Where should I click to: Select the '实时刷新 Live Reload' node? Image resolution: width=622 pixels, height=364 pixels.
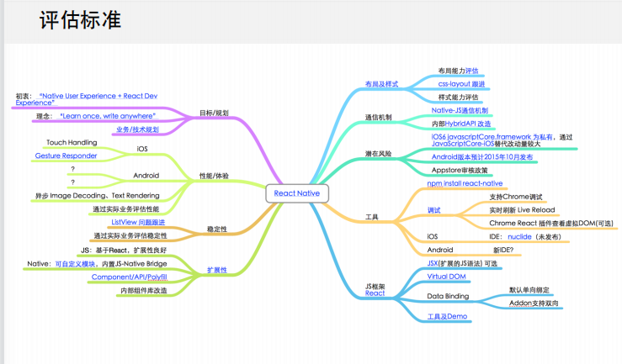point(522,210)
